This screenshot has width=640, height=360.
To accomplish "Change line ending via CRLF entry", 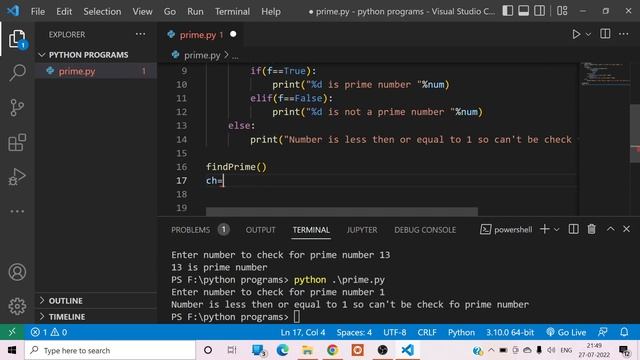I will [427, 332].
